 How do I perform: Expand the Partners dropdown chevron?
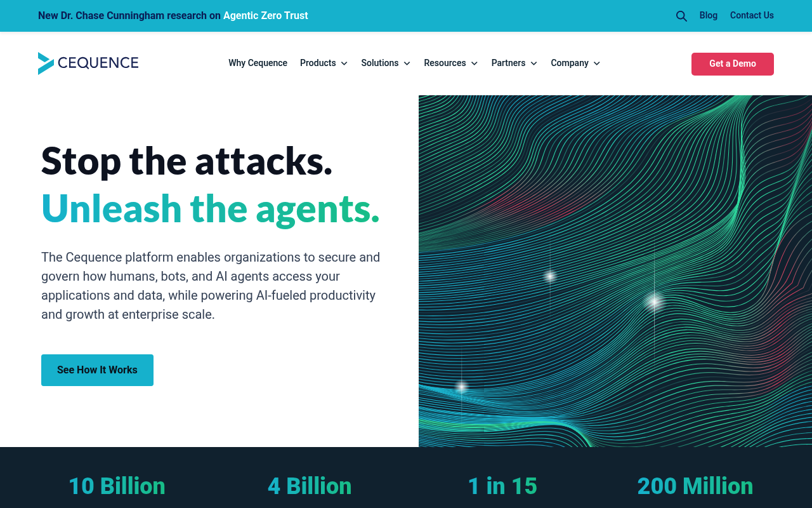pos(534,63)
